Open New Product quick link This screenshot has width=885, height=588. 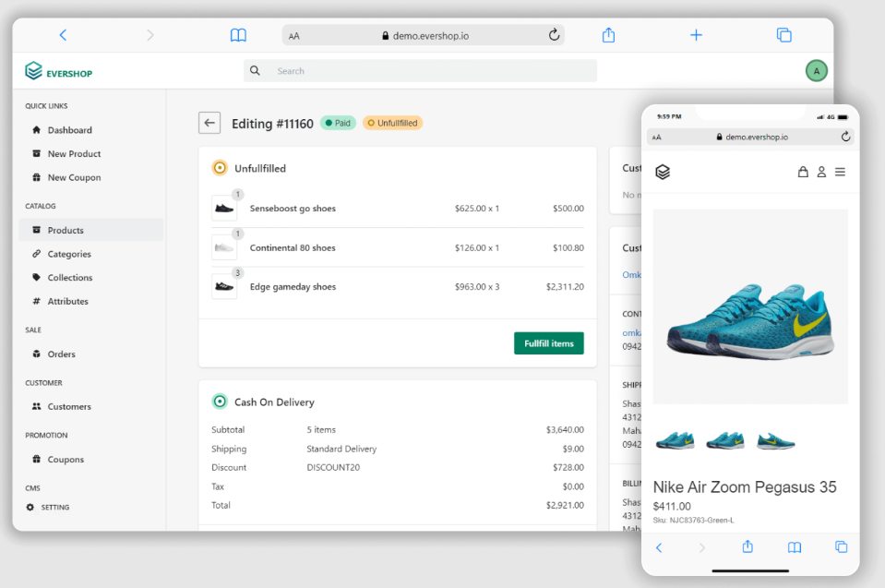point(74,154)
